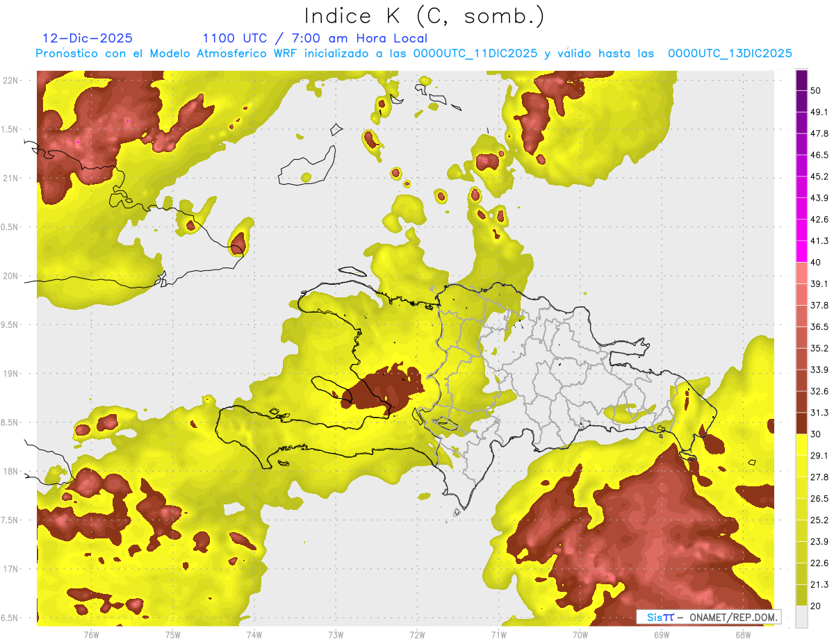Click the "70W" longitude label
834x644 pixels.
580,634
